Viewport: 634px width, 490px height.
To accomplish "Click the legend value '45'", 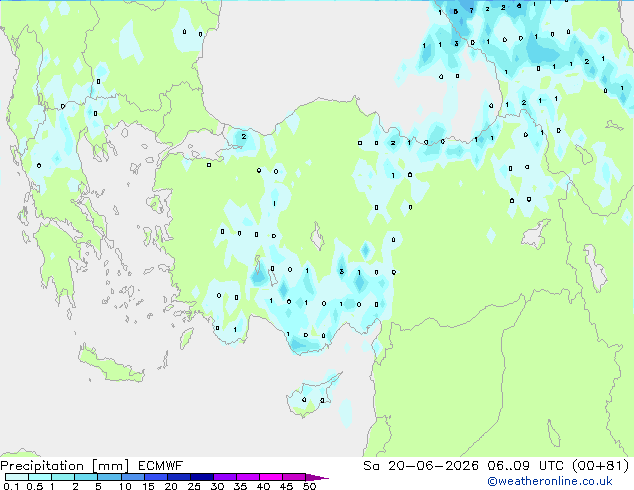I will point(286,486).
